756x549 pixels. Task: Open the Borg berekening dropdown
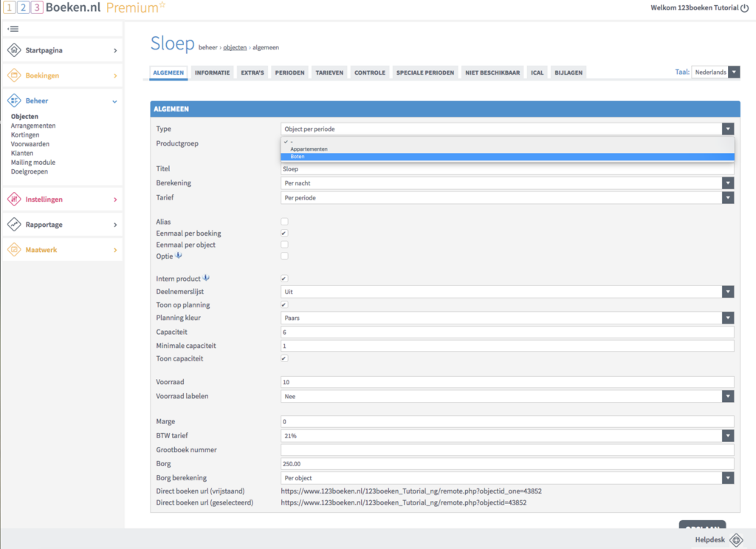(507, 477)
